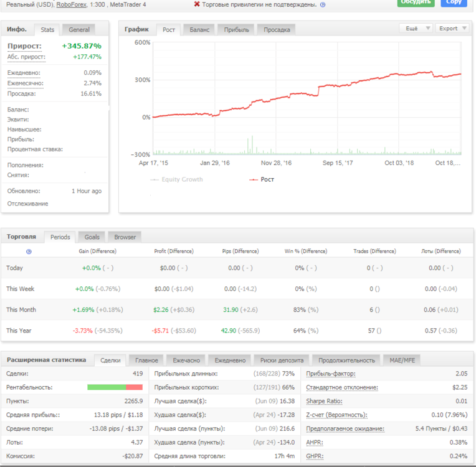Open the Periods tab
Viewport: 476px width, 467px height.
(60, 237)
